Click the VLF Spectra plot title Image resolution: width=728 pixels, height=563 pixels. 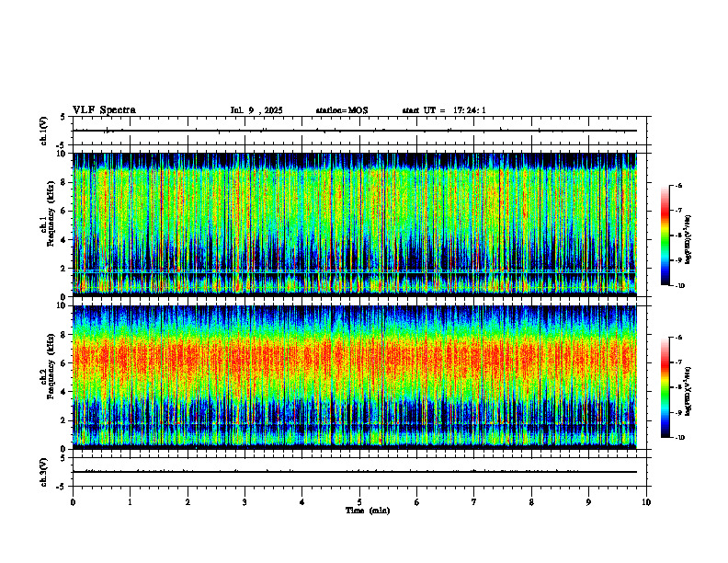point(104,110)
